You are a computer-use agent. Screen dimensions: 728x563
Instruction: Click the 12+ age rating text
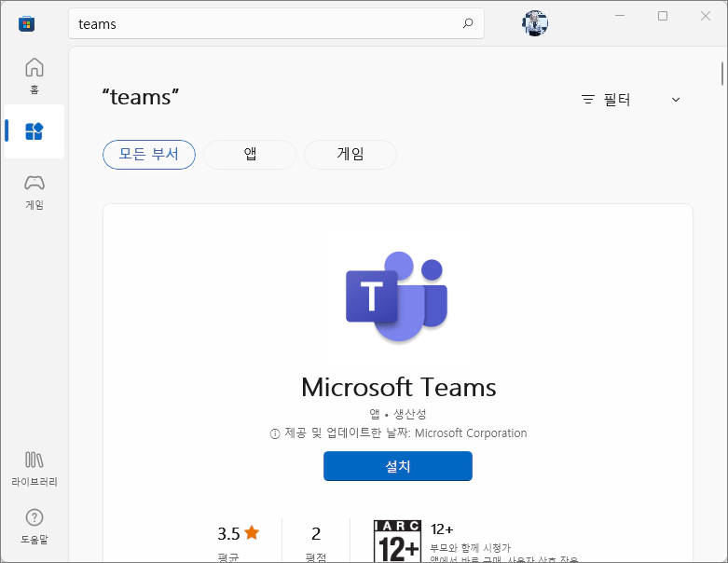[x=442, y=529]
